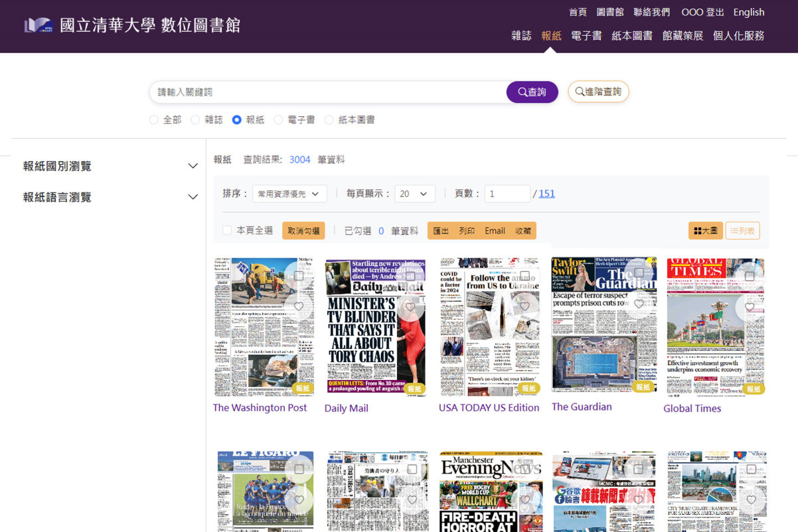798x532 pixels.
Task: Click 收藏 collect button
Action: tap(523, 231)
